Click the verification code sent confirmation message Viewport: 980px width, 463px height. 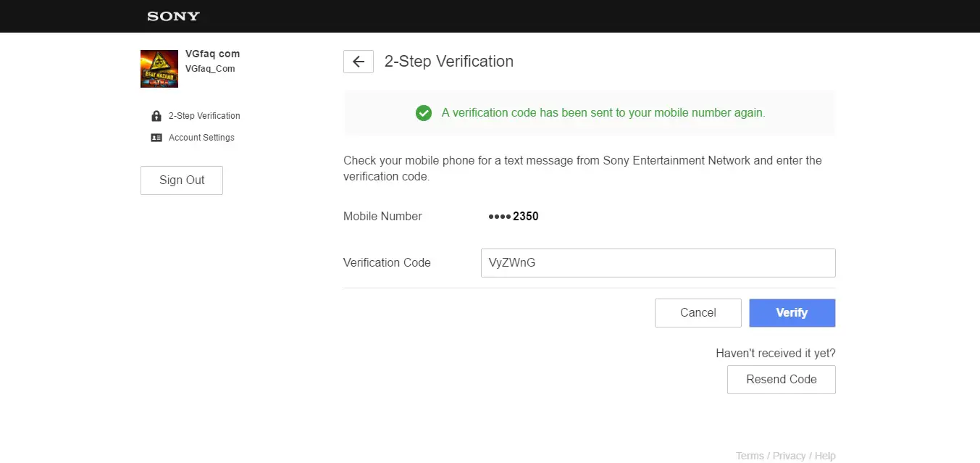click(x=603, y=113)
